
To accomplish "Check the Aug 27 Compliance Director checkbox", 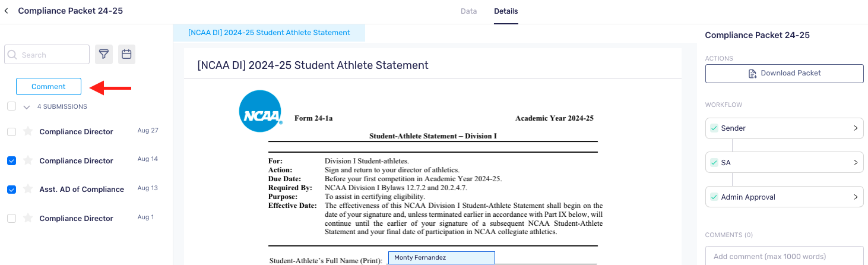I will click(x=11, y=132).
